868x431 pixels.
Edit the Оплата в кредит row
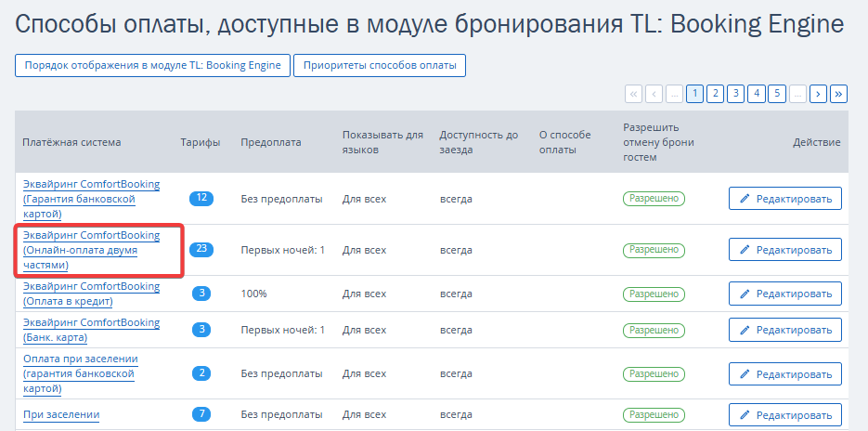coord(785,294)
